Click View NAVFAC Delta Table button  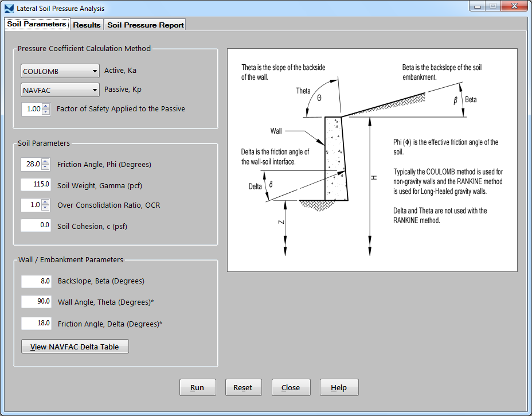(75, 347)
